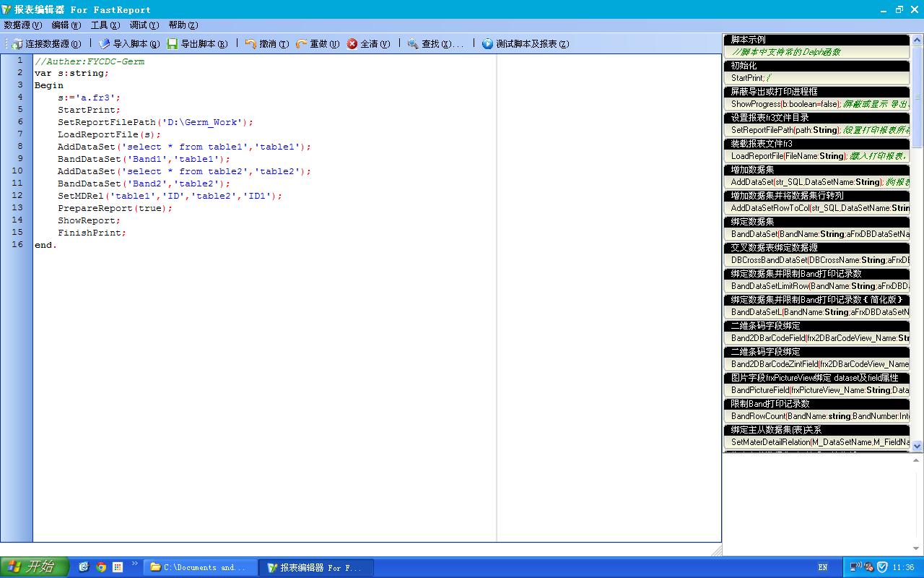The width and height of the screenshot is (924, 578).
Task: Select the 脚本示例 snippet header
Action: pyautogui.click(x=816, y=40)
